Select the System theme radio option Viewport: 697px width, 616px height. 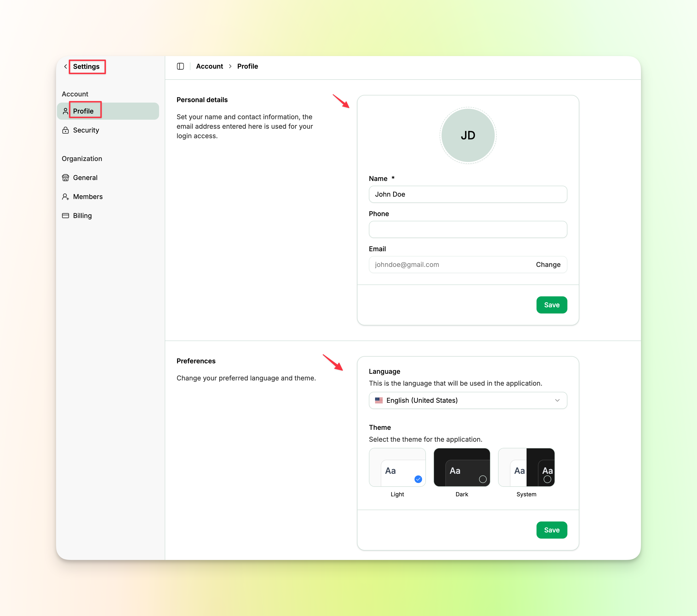tap(547, 479)
